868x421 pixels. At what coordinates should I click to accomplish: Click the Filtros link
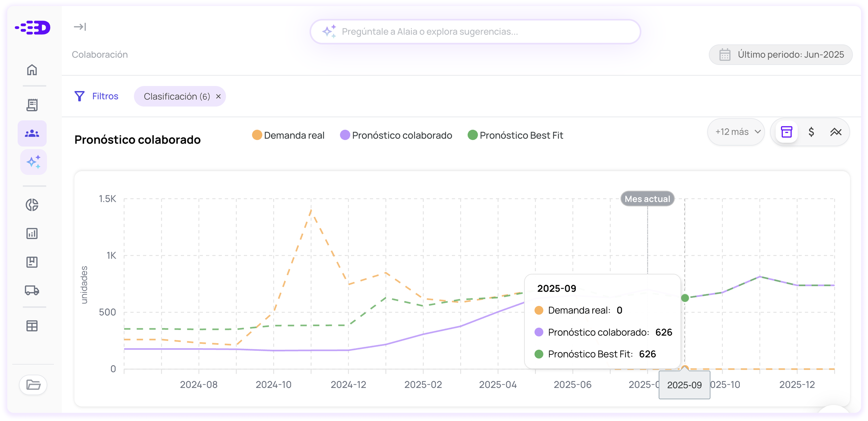point(105,96)
